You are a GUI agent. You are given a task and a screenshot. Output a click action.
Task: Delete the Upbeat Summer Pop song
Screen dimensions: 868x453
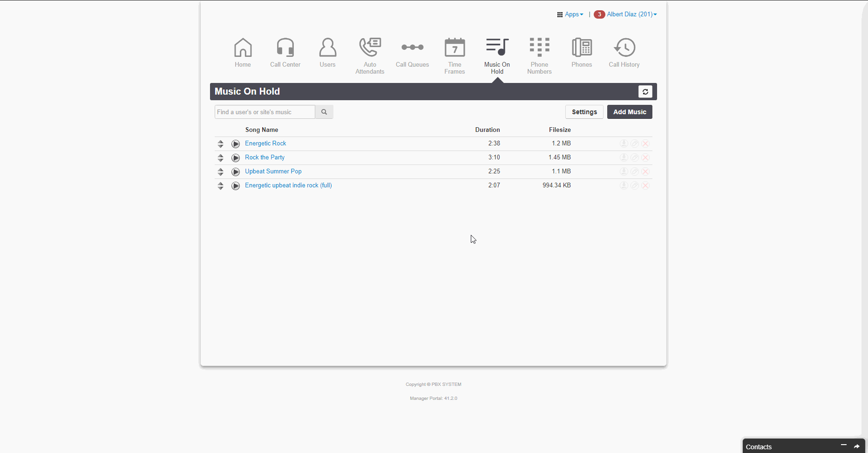click(x=645, y=172)
